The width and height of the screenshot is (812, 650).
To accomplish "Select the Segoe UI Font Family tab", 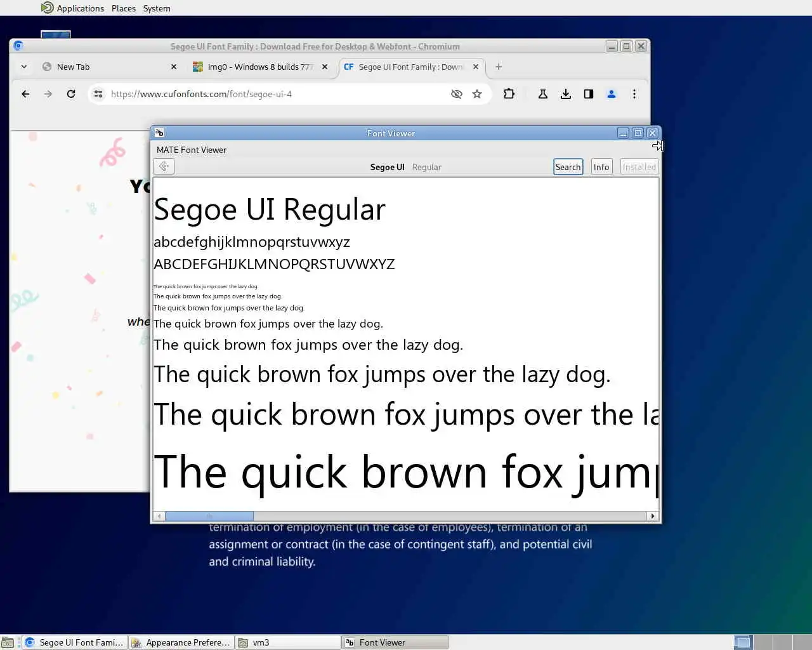I will (410, 67).
